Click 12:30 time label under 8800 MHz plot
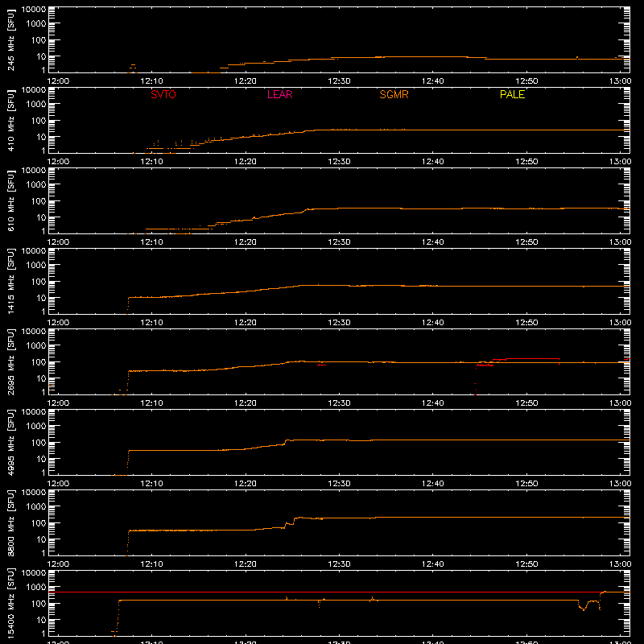Image resolution: width=644 pixels, height=644 pixels. tap(339, 564)
